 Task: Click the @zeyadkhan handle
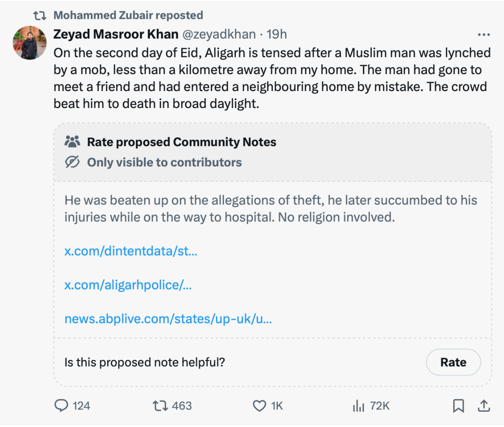(219, 34)
